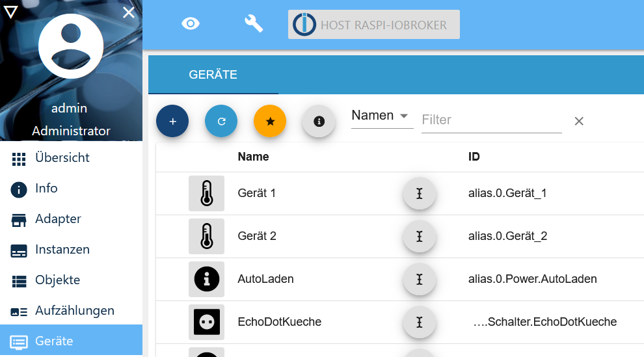Click into the Filter input field
Viewport: 644px width, 357px height.
pyautogui.click(x=492, y=120)
